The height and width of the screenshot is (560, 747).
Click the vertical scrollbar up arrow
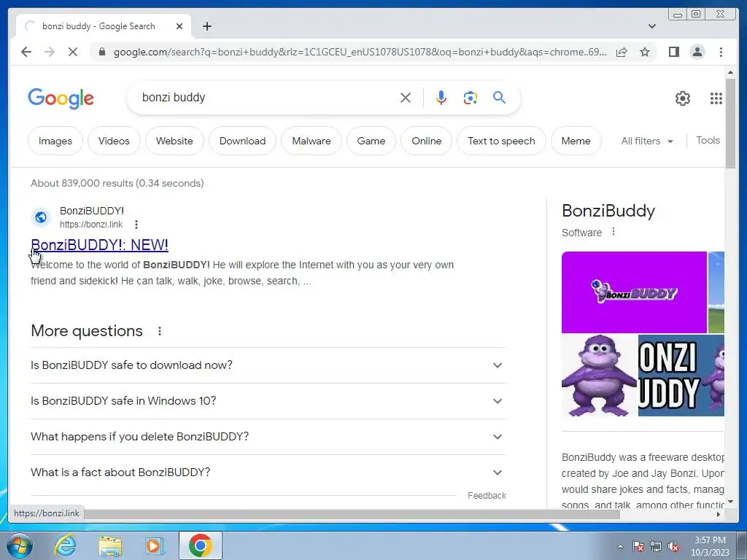[x=730, y=72]
